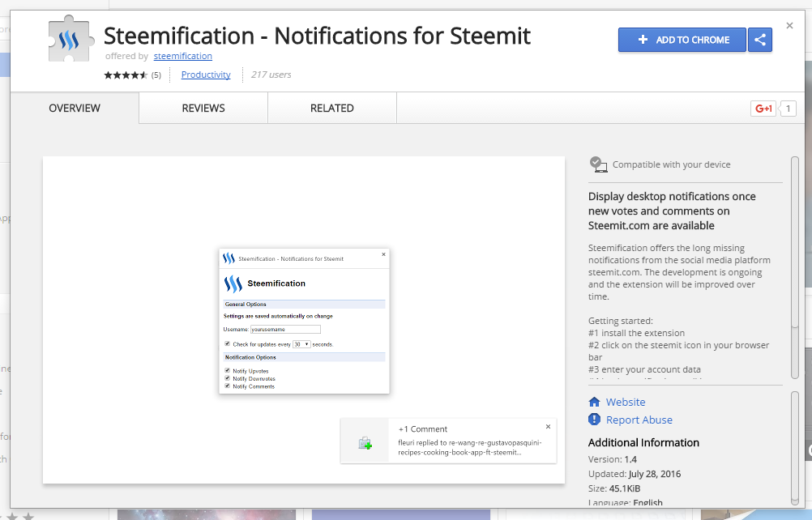
Task: Click the star rating for the extension
Action: click(x=126, y=75)
